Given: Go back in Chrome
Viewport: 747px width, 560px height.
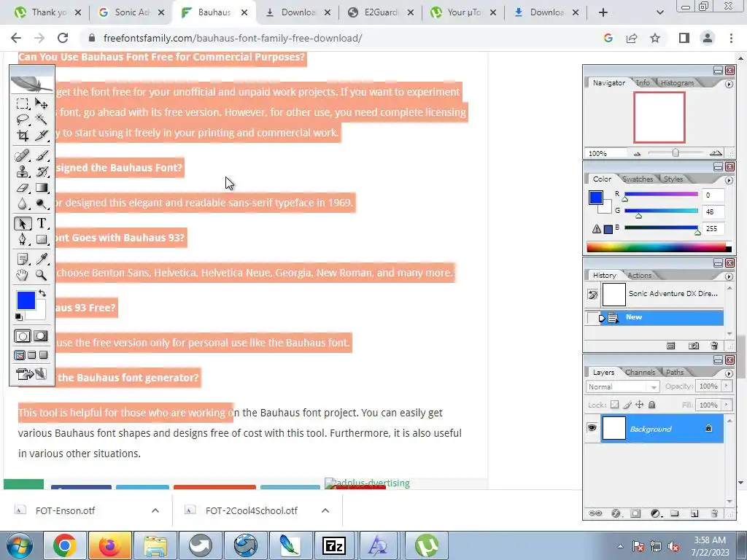Looking at the screenshot, I should (16, 38).
